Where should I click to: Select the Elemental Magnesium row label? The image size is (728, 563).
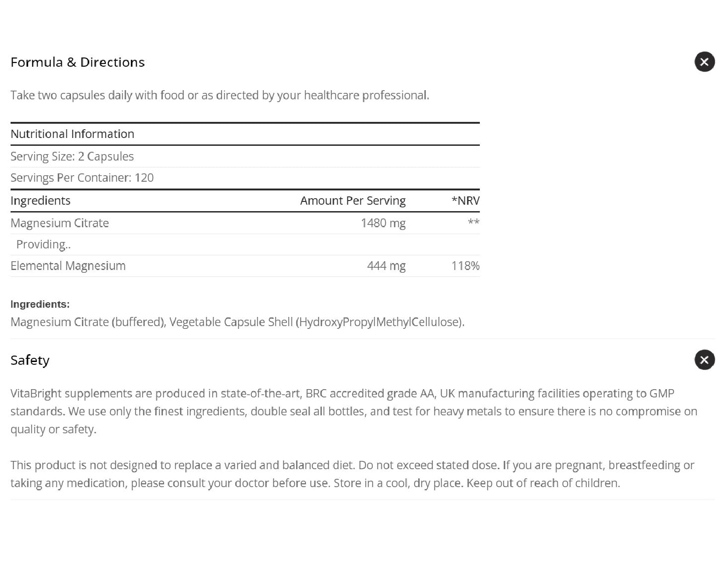pyautogui.click(x=68, y=266)
